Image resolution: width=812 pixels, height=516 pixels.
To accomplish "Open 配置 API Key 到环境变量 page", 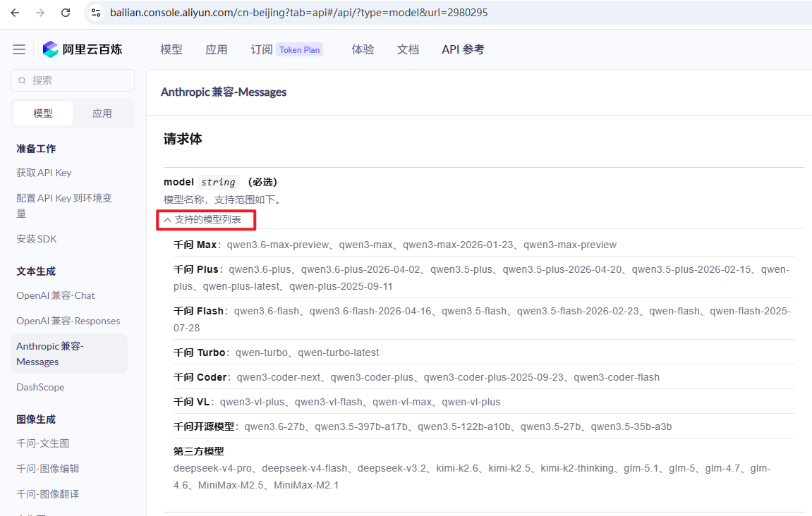I will click(64, 205).
